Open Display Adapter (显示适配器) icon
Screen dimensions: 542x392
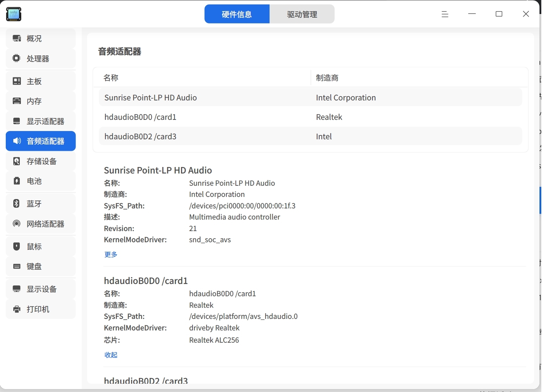tap(17, 121)
